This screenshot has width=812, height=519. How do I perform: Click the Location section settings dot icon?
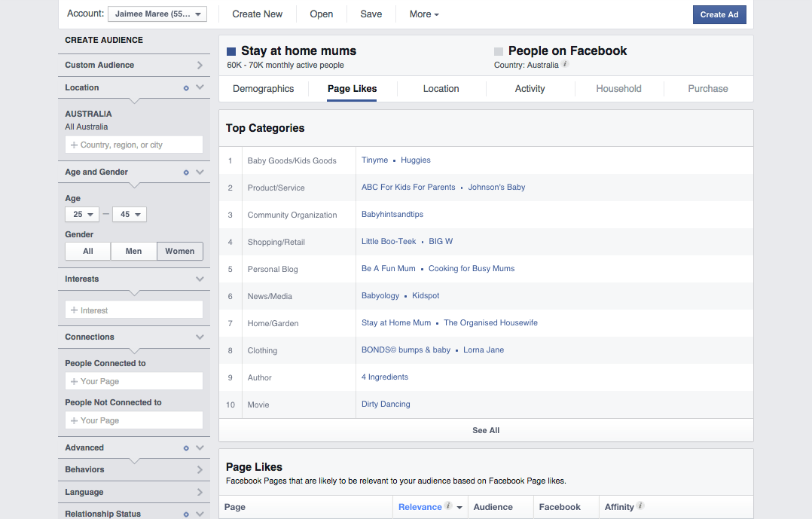click(186, 88)
